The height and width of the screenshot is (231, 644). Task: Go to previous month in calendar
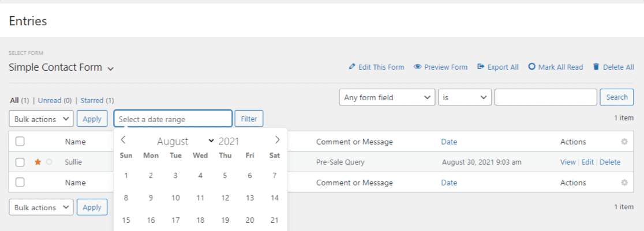tap(123, 140)
